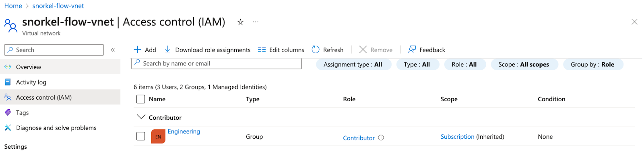Open the Engineering group link

coord(184,131)
